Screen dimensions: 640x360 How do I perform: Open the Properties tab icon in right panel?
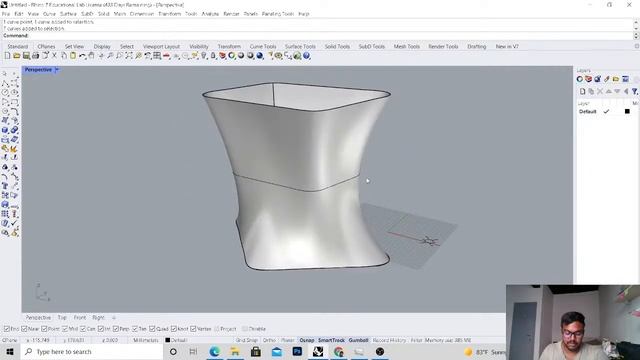pos(580,79)
